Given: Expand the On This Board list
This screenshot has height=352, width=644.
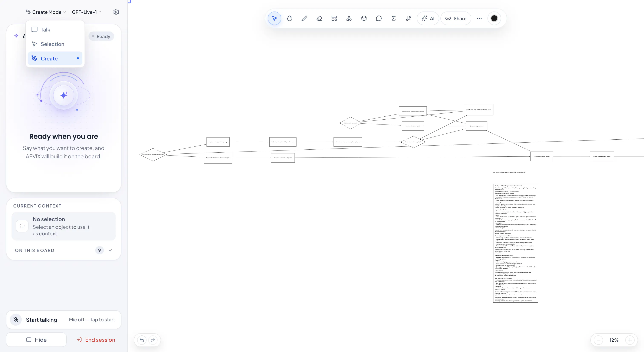Looking at the screenshot, I should [x=110, y=250].
